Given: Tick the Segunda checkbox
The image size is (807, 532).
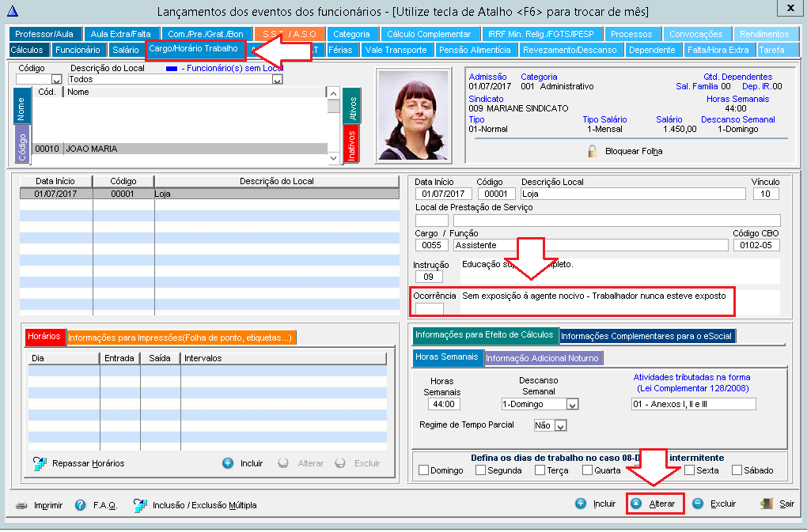Looking at the screenshot, I should click(481, 470).
